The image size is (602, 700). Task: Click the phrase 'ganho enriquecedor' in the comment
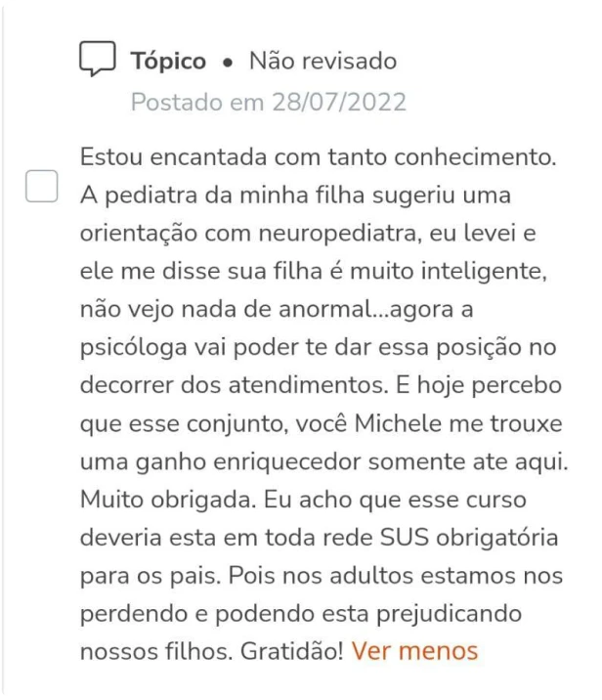click(x=247, y=461)
